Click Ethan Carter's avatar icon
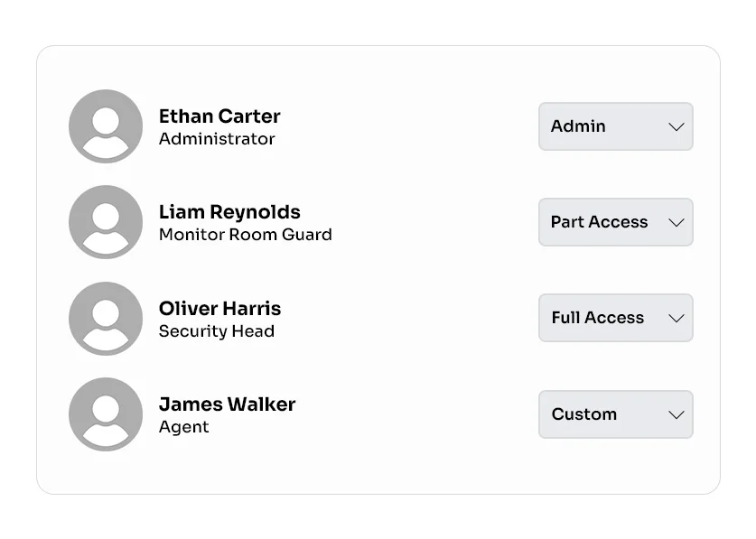This screenshot has height=539, width=756. click(106, 126)
